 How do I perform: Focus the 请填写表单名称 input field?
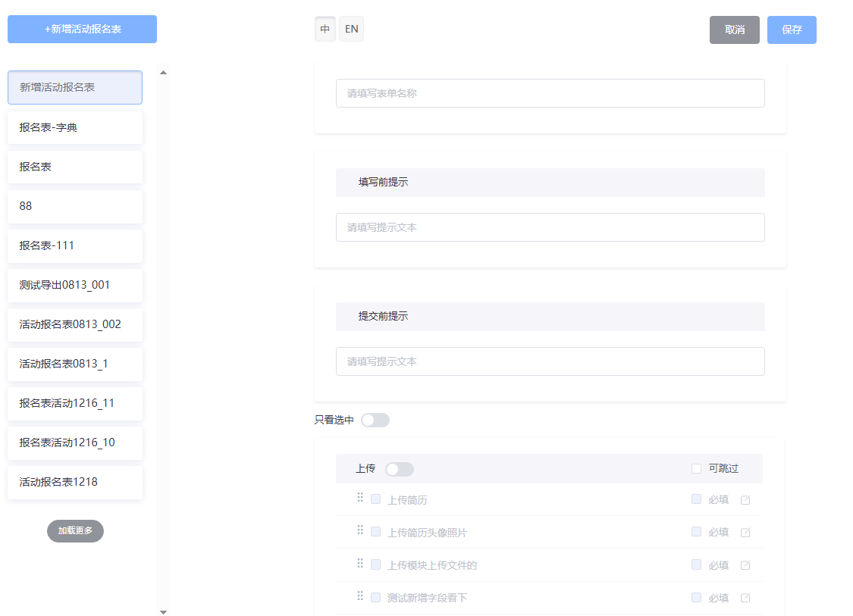coord(550,93)
